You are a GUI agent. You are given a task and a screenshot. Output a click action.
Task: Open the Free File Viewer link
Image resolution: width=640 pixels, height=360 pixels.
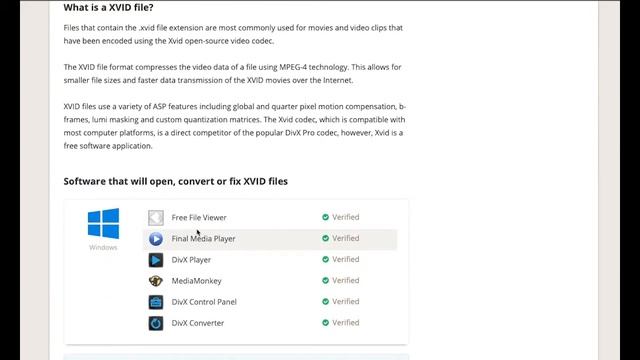point(199,218)
